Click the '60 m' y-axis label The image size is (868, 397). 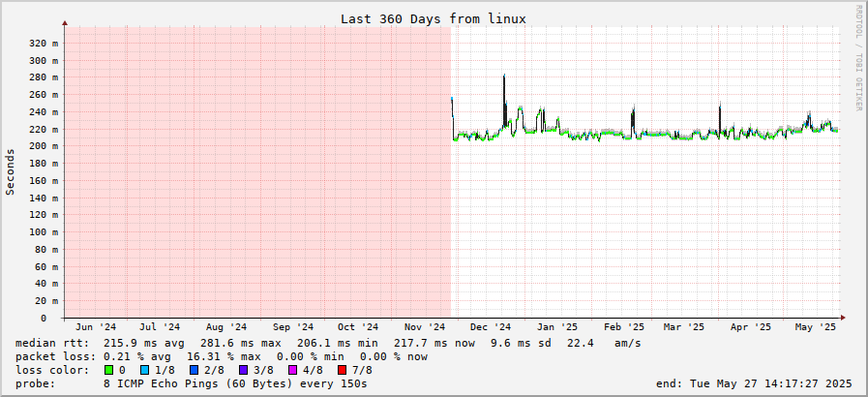point(48,266)
